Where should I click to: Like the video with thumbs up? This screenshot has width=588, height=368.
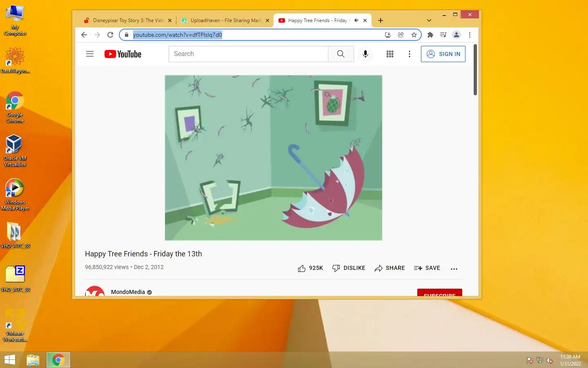[x=310, y=268]
